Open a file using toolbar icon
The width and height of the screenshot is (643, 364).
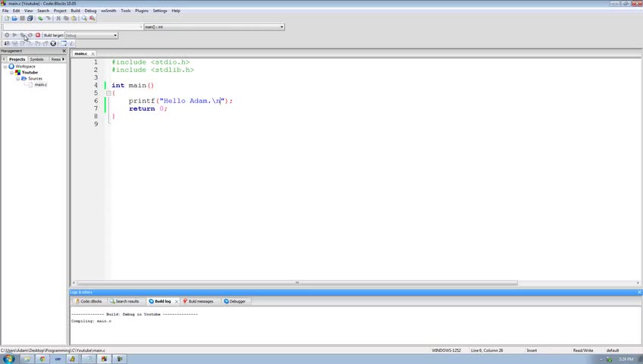pyautogui.click(x=14, y=18)
